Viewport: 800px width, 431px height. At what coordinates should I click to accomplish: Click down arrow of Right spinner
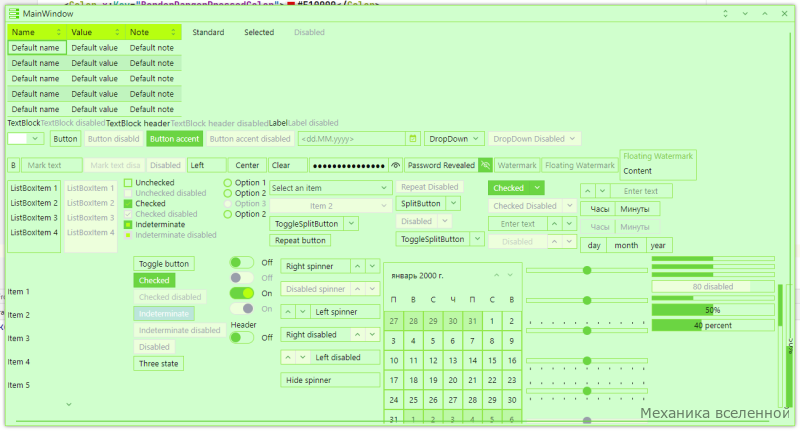coord(372,266)
